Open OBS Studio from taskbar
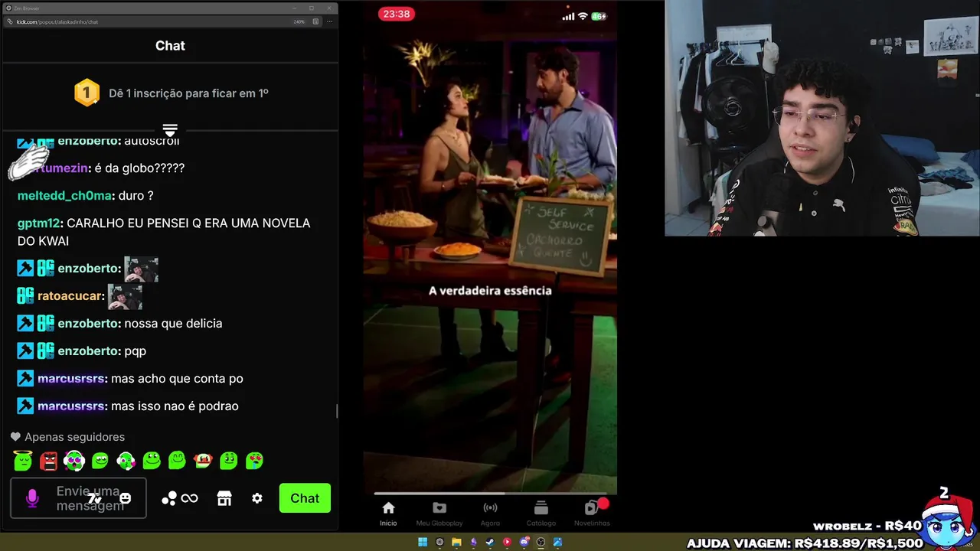The height and width of the screenshot is (551, 980). point(541,543)
